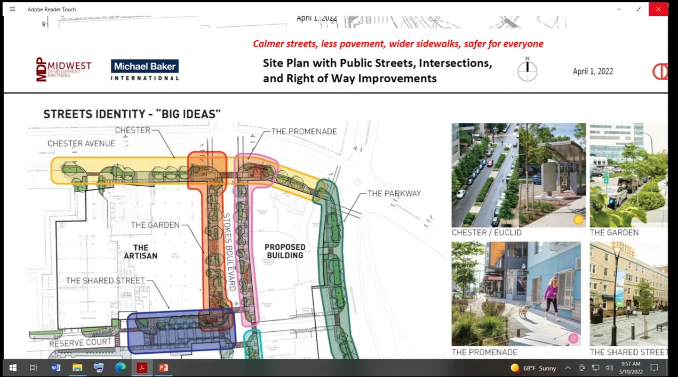Click "THE PROMENADE" callout label on map

point(304,131)
